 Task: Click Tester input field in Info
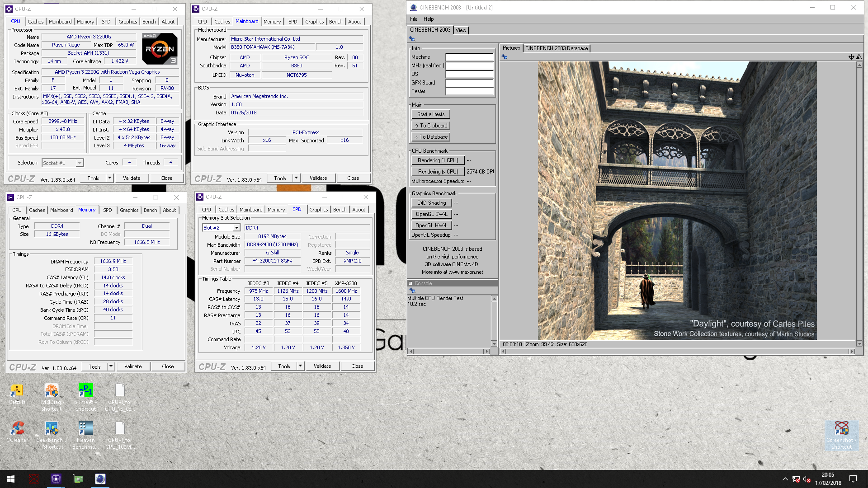click(469, 91)
